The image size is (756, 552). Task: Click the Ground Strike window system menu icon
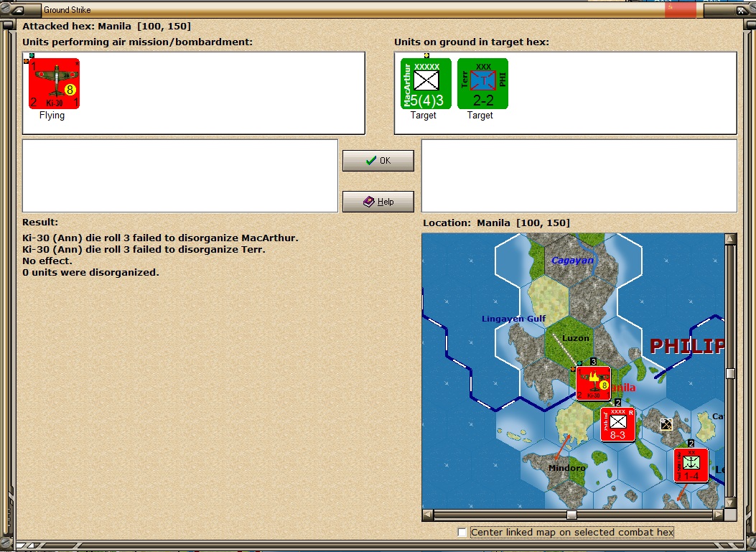click(19, 9)
